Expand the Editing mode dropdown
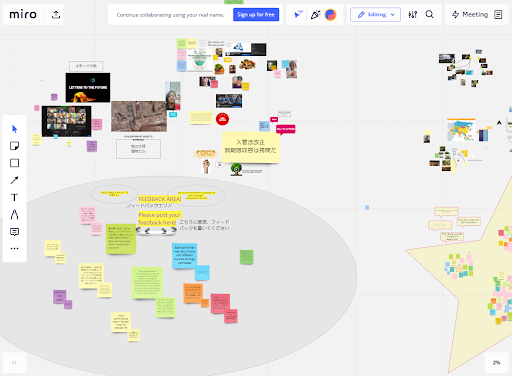The image size is (512, 376). click(x=375, y=15)
